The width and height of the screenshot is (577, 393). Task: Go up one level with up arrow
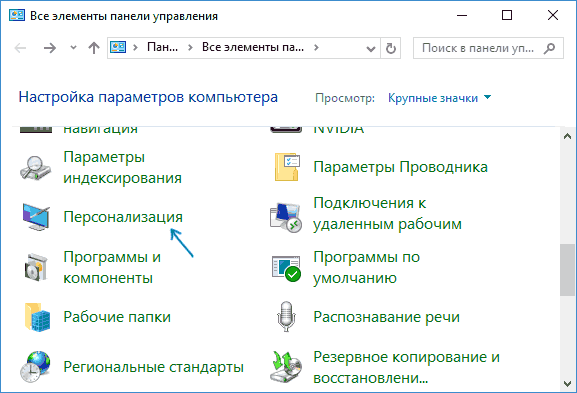[94, 48]
